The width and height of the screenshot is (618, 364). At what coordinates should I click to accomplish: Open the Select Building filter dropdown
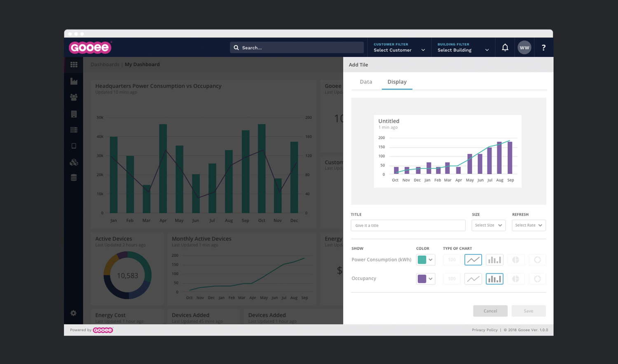(x=463, y=47)
